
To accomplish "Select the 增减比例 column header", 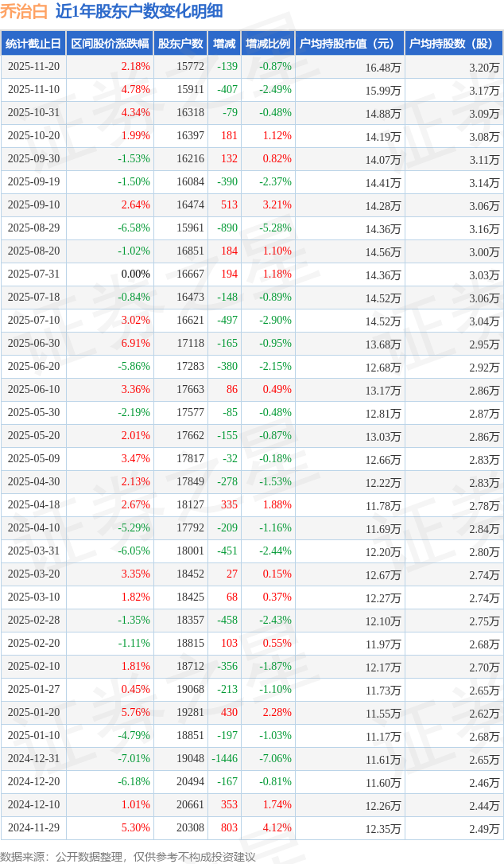I will 268,44.
